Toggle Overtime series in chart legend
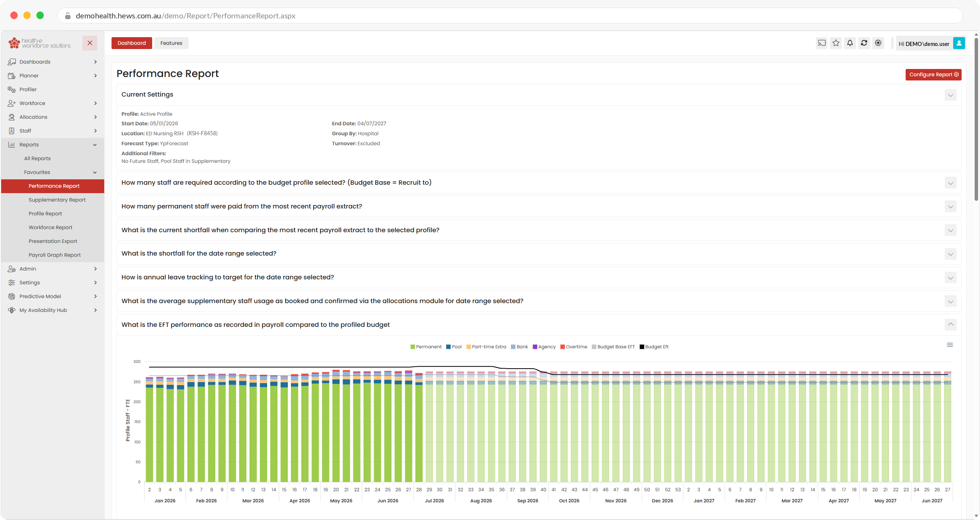The image size is (980, 520). [x=574, y=347]
